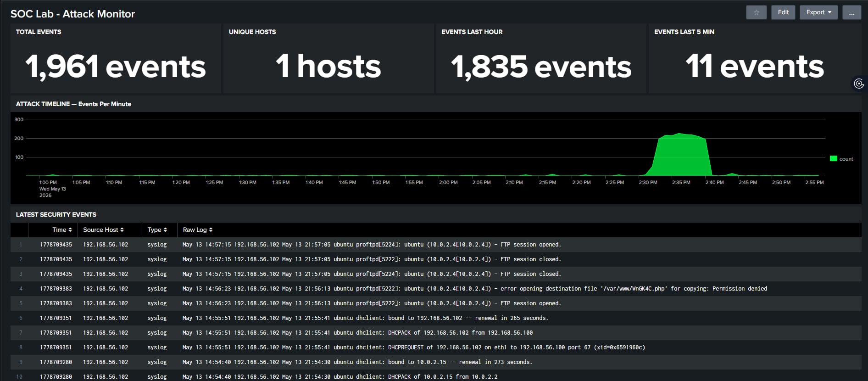Open row 2 proftpd[5222] FTP session closed log

tap(372, 259)
